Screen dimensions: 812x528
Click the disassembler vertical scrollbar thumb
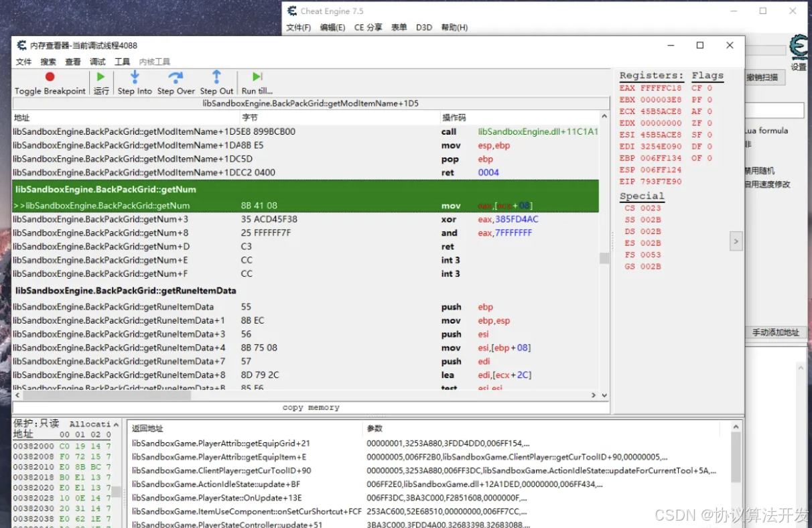click(604, 258)
